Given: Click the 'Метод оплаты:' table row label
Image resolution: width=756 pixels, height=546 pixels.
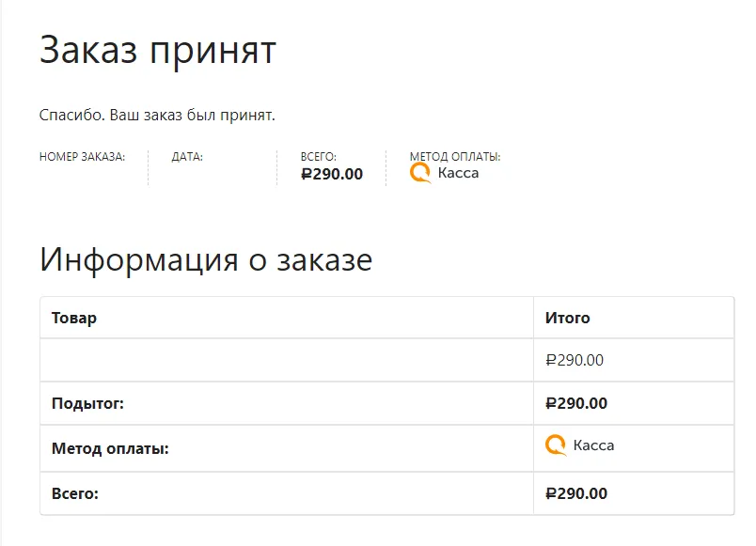Looking at the screenshot, I should tap(110, 448).
